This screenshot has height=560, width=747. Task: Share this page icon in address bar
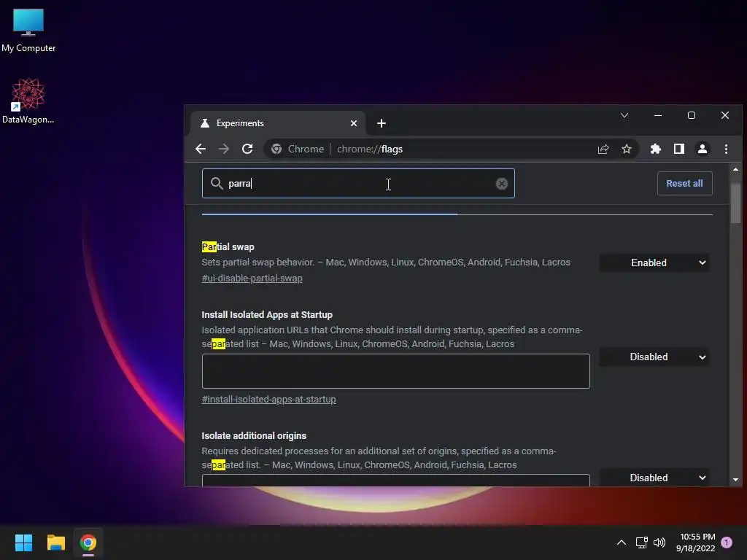point(603,149)
